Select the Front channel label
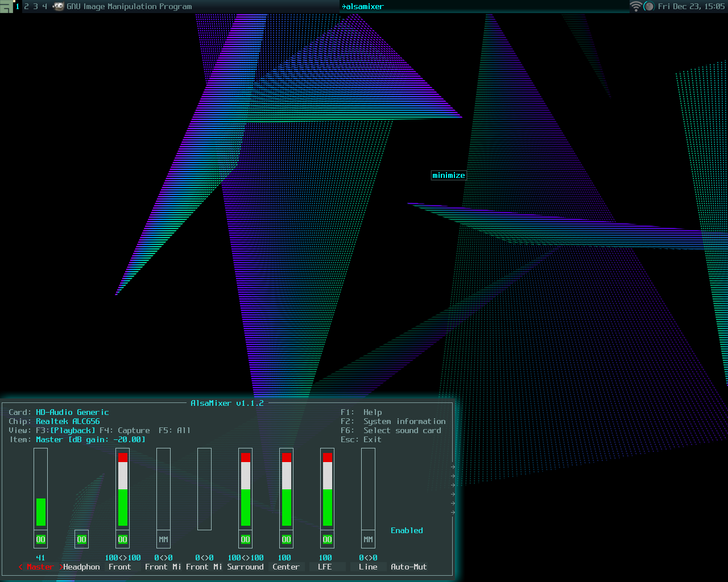Image resolution: width=728 pixels, height=582 pixels. pos(120,567)
